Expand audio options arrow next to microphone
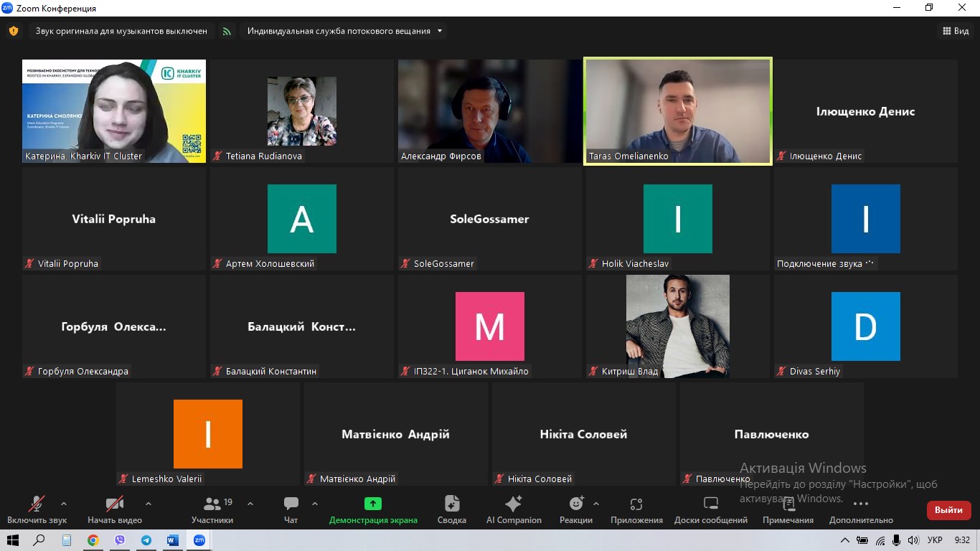This screenshot has height=551, width=980. coord(64,504)
